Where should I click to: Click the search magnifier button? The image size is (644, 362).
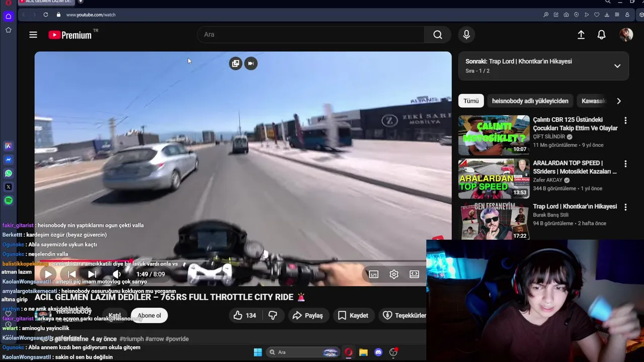coord(438,35)
